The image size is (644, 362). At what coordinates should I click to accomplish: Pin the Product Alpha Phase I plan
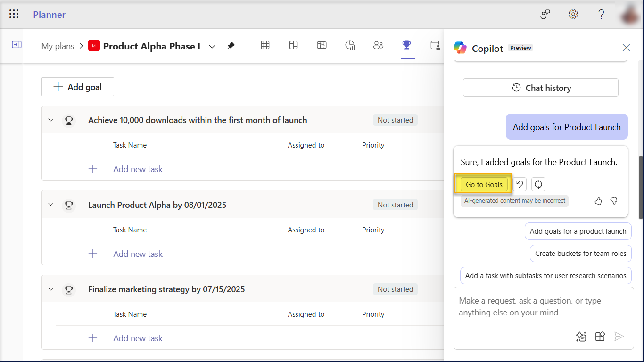pos(231,46)
